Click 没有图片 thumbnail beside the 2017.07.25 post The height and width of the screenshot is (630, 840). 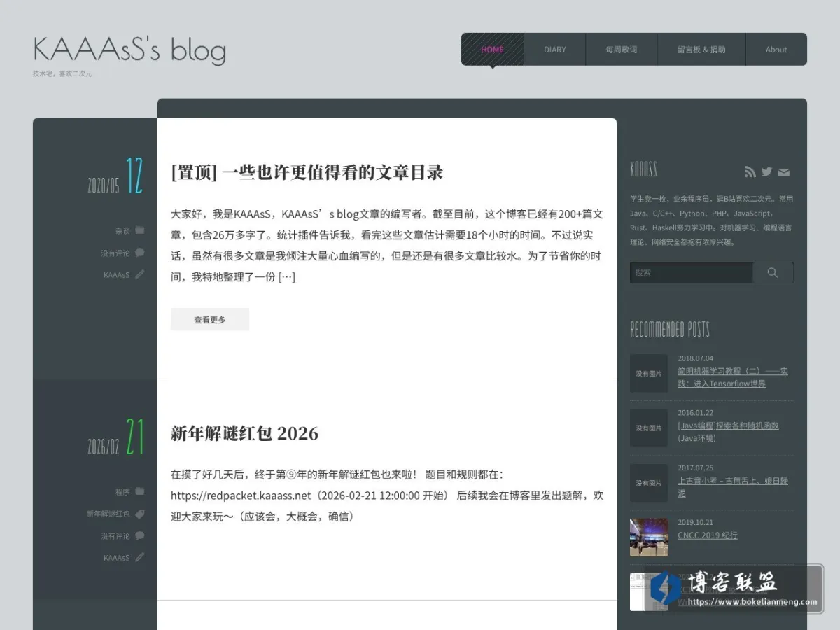(649, 483)
